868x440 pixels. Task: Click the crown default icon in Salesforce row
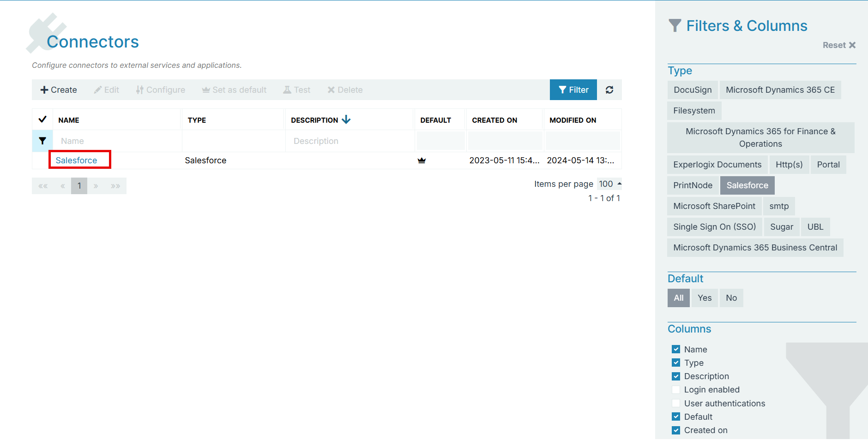coord(422,161)
